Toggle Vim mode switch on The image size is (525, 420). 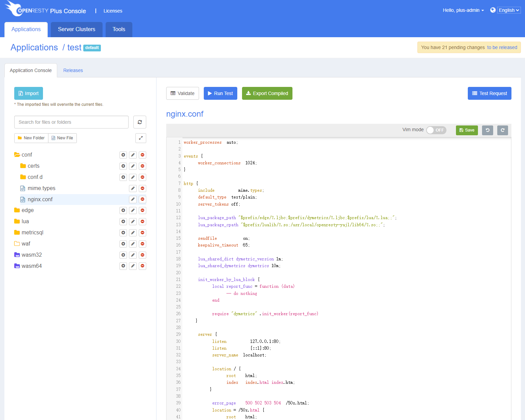[436, 130]
